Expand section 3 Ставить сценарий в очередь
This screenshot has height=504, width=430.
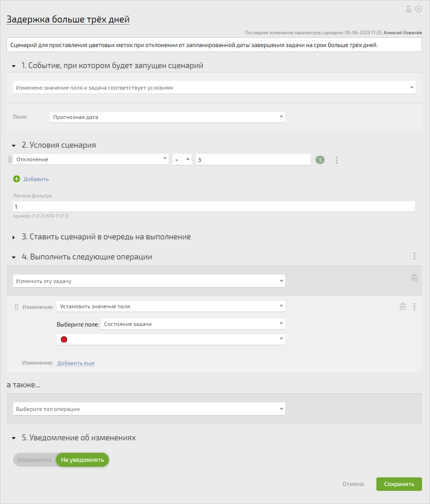click(14, 237)
